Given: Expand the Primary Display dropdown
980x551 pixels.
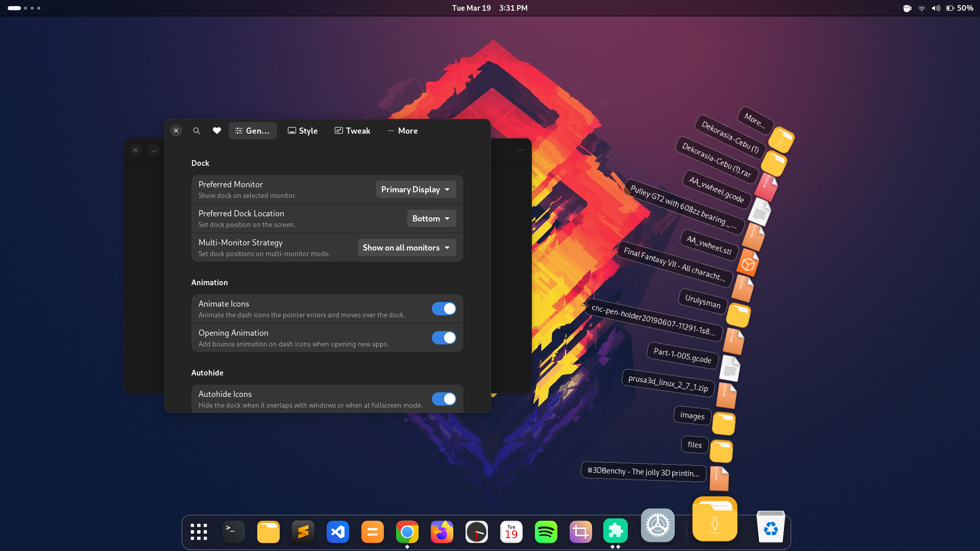Looking at the screenshot, I should [x=416, y=189].
